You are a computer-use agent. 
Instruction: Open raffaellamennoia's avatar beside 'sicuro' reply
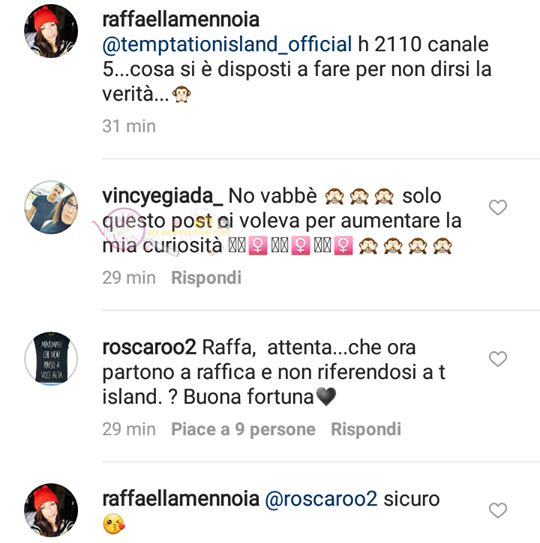click(x=51, y=510)
